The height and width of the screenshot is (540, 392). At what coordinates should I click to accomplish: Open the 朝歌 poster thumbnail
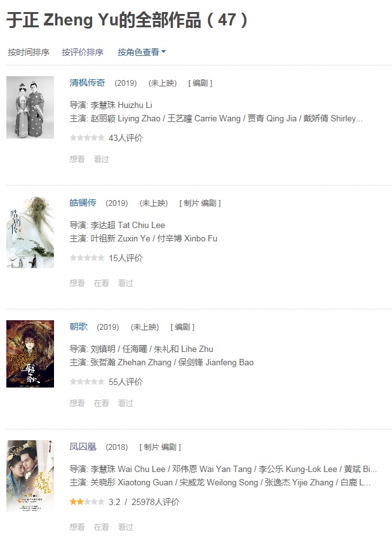(30, 354)
